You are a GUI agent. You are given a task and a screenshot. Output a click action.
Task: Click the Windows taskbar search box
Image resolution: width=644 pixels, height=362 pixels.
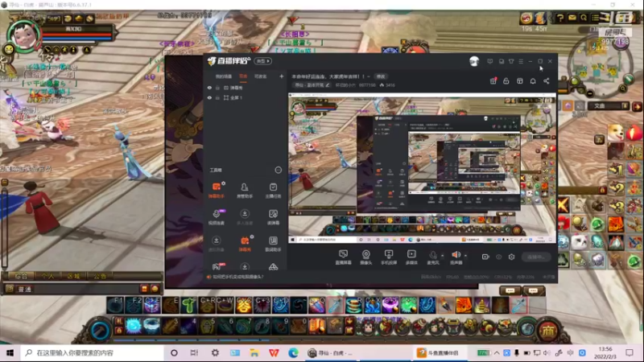point(92,352)
